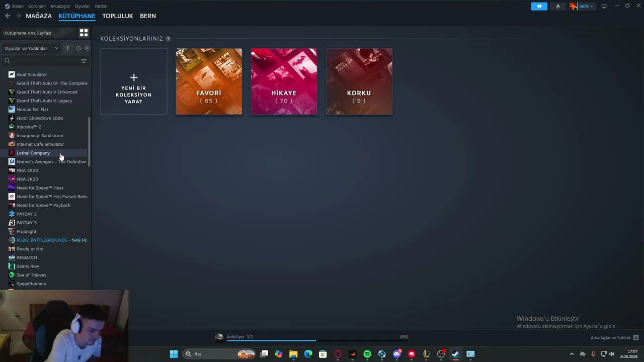Toggle the ready-to-play filter
Viewport: 644px width, 362px height.
coord(87,48)
